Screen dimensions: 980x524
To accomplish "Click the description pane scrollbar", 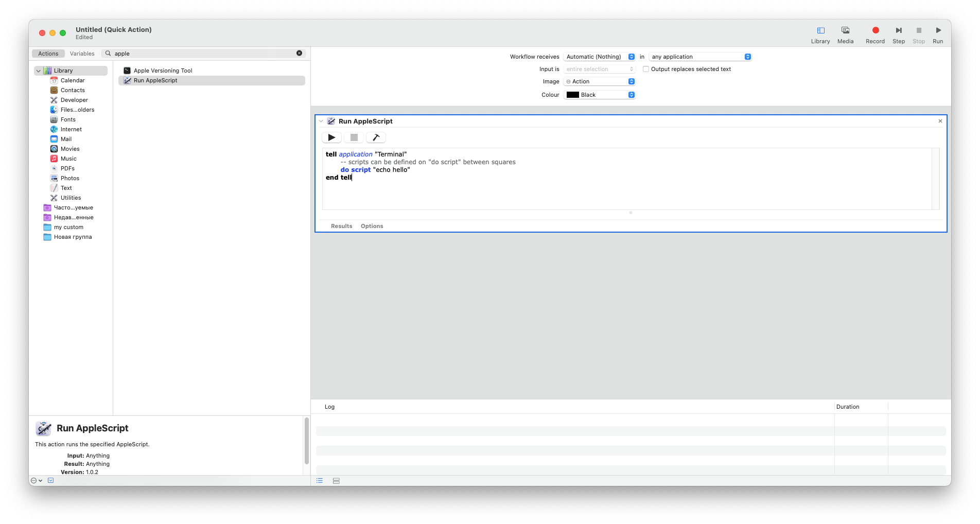I will (x=307, y=441).
